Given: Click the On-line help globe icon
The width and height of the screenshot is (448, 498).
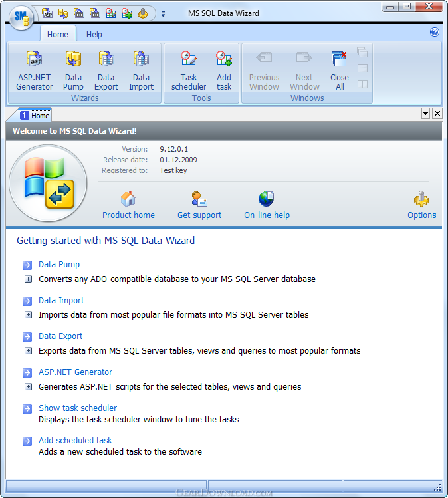Looking at the screenshot, I should pyautogui.click(x=266, y=199).
